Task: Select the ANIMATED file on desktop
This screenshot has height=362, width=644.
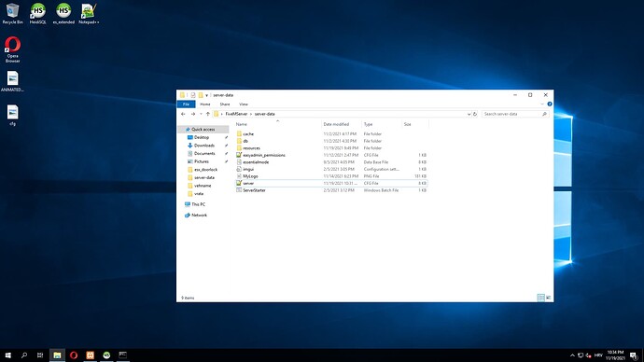Action: pyautogui.click(x=12, y=81)
